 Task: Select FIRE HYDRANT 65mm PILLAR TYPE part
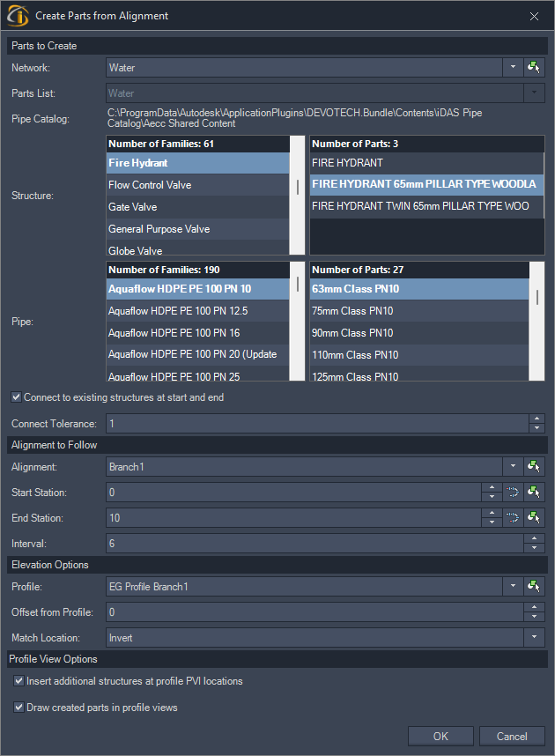426,184
